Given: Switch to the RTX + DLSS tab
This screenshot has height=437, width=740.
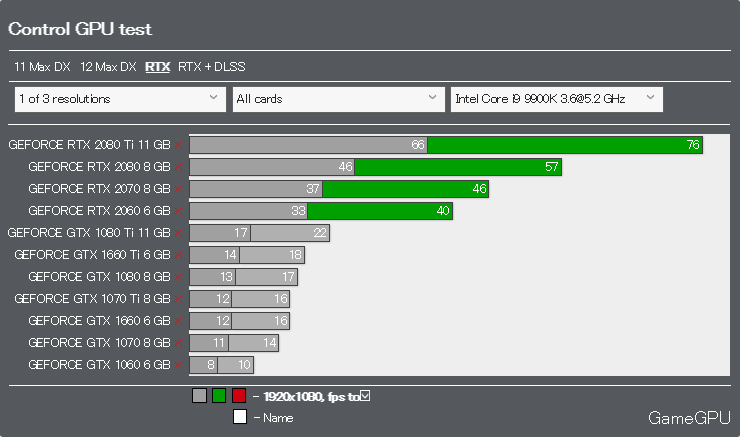Looking at the screenshot, I should (211, 67).
